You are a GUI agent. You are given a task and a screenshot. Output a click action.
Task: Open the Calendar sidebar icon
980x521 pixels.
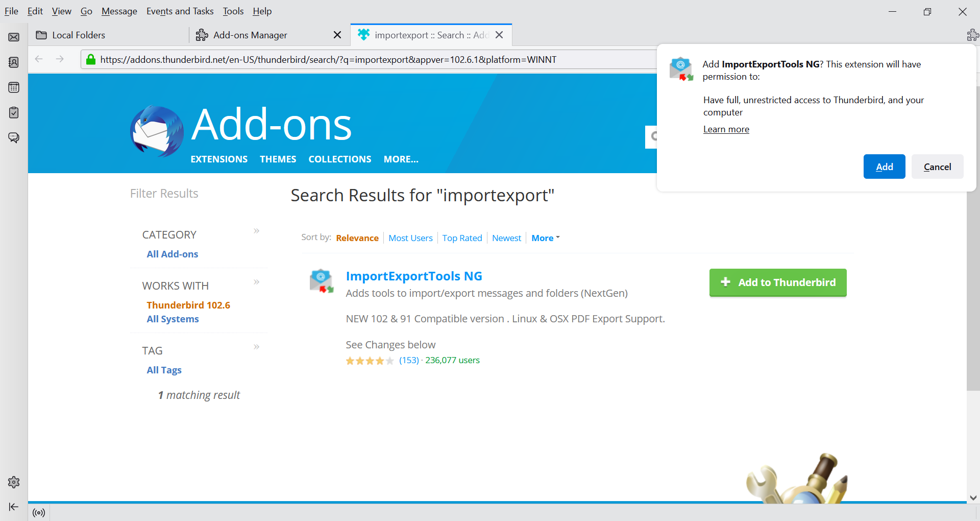pyautogui.click(x=14, y=87)
